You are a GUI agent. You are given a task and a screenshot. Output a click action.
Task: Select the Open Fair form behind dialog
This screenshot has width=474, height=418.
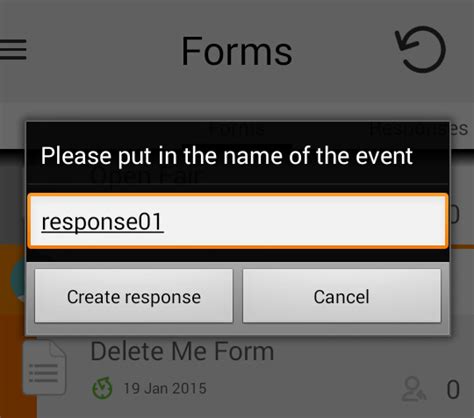click(x=146, y=176)
